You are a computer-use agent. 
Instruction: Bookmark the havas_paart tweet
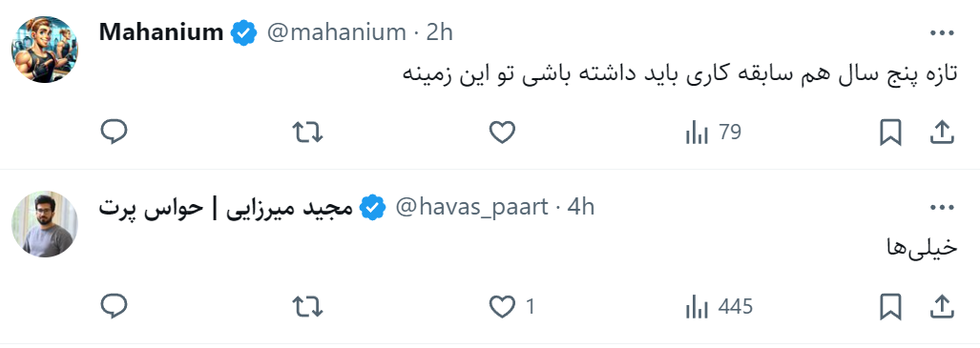(890, 307)
